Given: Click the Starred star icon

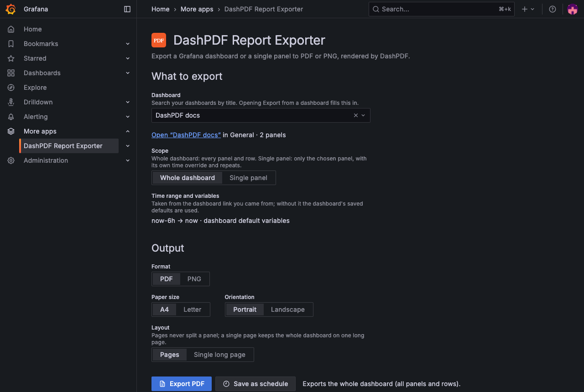Looking at the screenshot, I should [11, 58].
